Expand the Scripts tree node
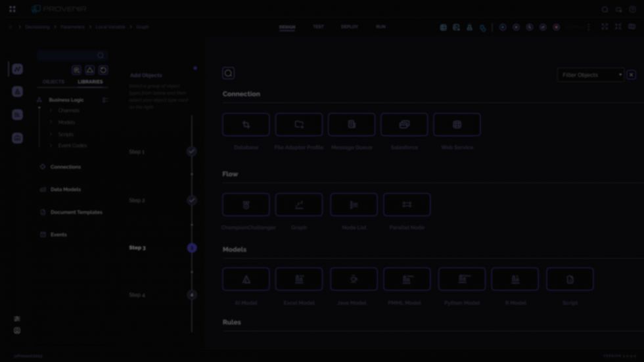Image resolution: width=644 pixels, height=362 pixels. tap(51, 134)
